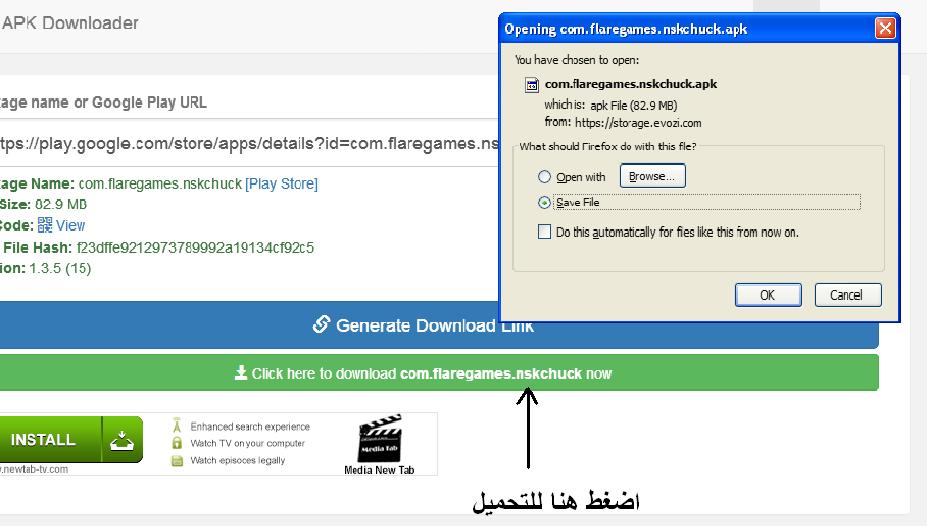This screenshot has width=927, height=527.
Task: Open the [Play Store] link
Action: (281, 184)
